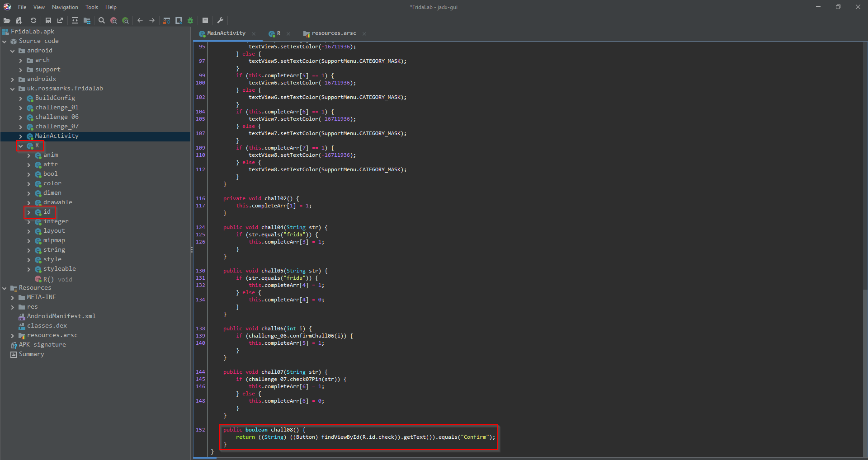This screenshot has width=868, height=460.
Task: Click the Add files toolbar icon
Action: [19, 20]
